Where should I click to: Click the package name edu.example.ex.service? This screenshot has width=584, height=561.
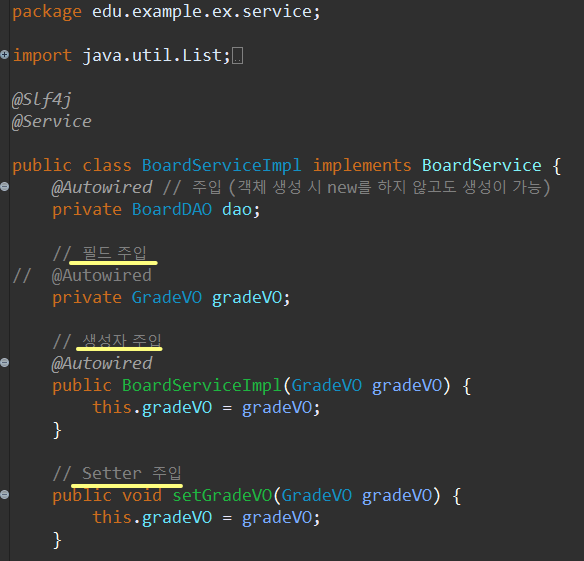pos(202,12)
